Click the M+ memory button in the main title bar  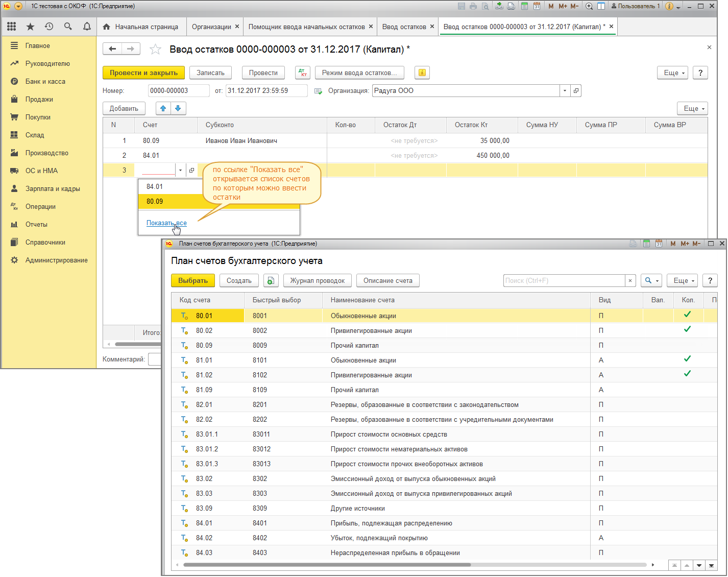[563, 6]
